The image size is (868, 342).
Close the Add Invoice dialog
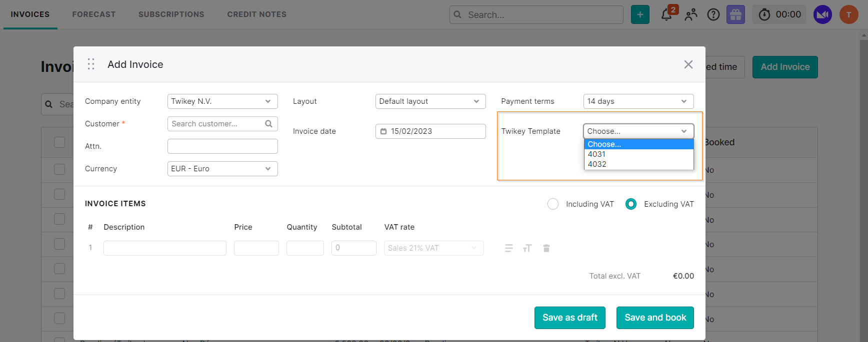pyautogui.click(x=688, y=64)
